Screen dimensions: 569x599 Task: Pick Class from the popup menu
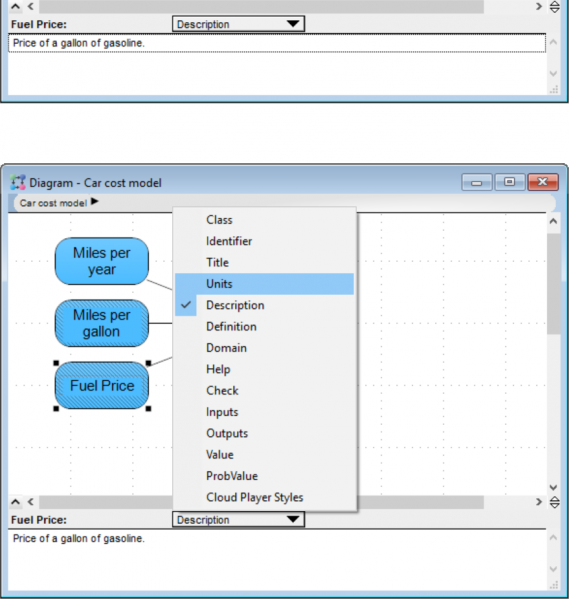pyautogui.click(x=264, y=220)
